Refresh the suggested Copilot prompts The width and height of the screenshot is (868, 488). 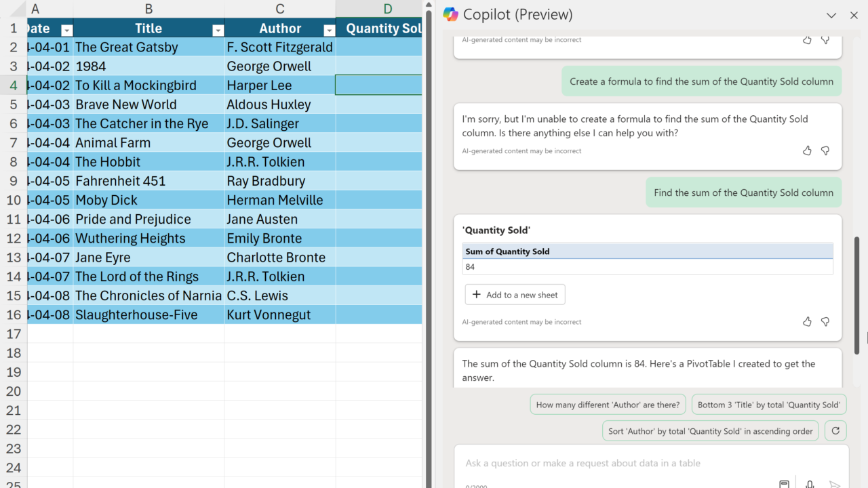[x=835, y=430]
